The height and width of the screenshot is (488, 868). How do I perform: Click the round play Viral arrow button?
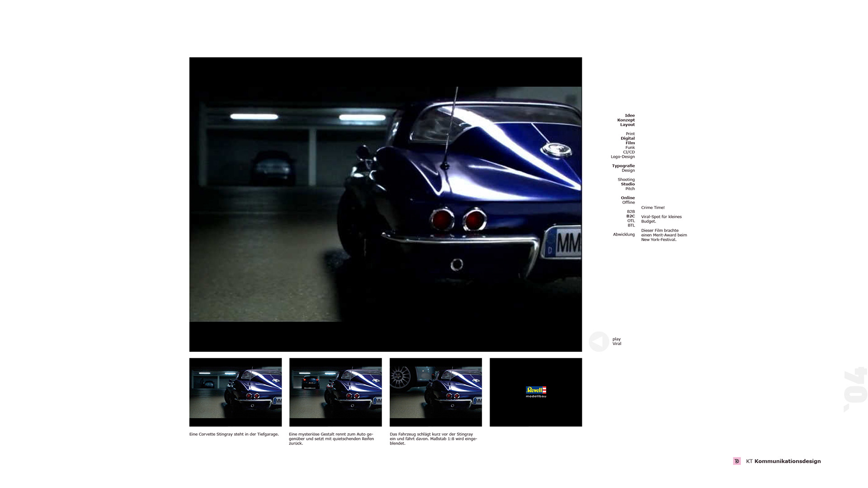(x=599, y=341)
